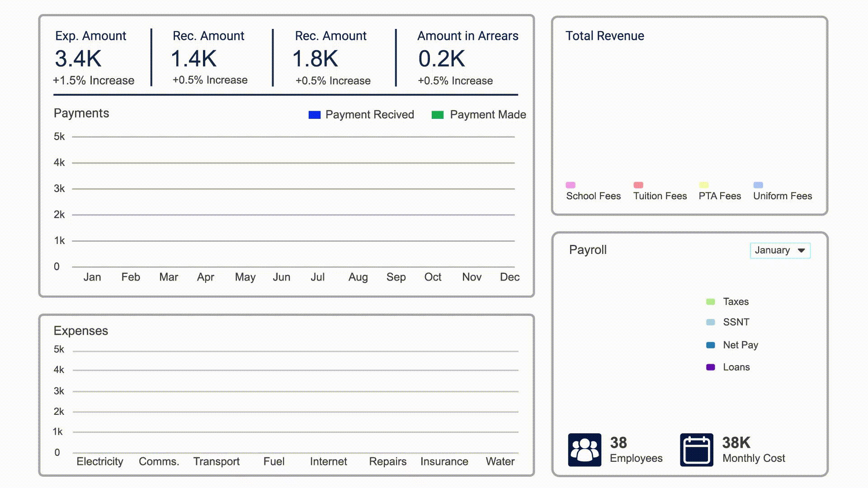This screenshot has height=488, width=868.
Task: Click the May label on Payments axis
Action: (245, 277)
